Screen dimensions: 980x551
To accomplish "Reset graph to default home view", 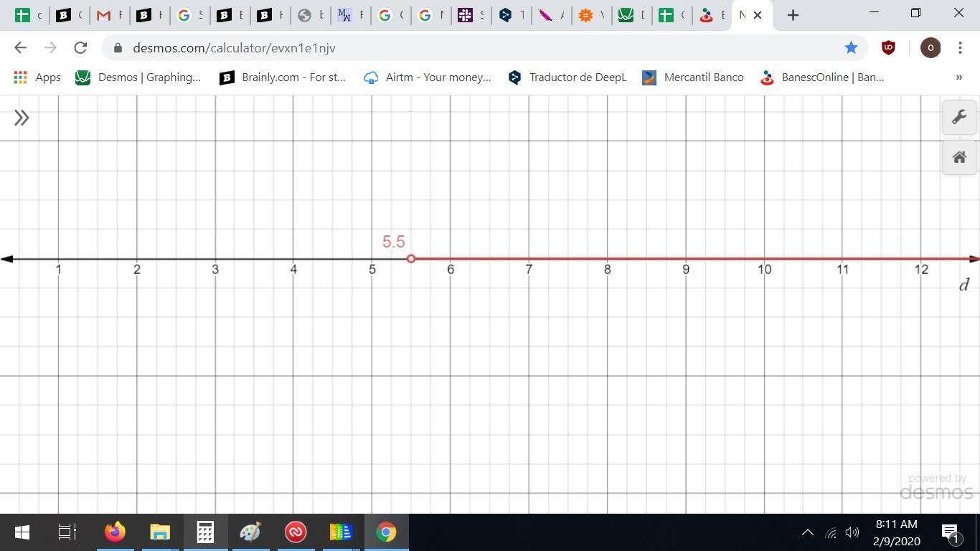I will coord(959,157).
